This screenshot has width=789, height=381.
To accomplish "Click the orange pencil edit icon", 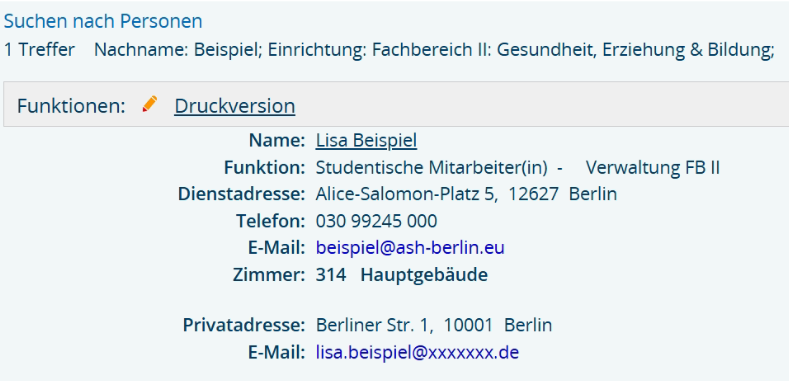I will (149, 104).
